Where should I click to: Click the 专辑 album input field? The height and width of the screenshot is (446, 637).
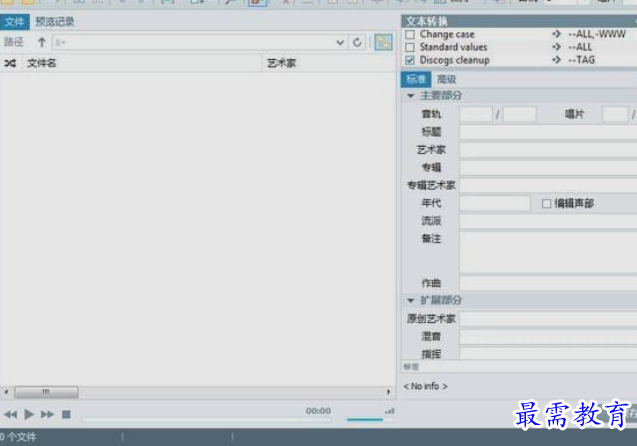click(548, 168)
